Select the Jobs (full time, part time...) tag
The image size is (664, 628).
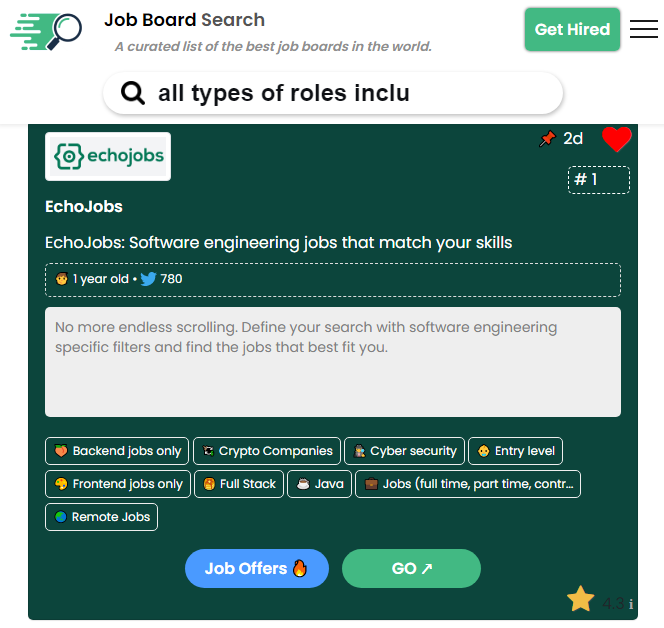pos(468,484)
